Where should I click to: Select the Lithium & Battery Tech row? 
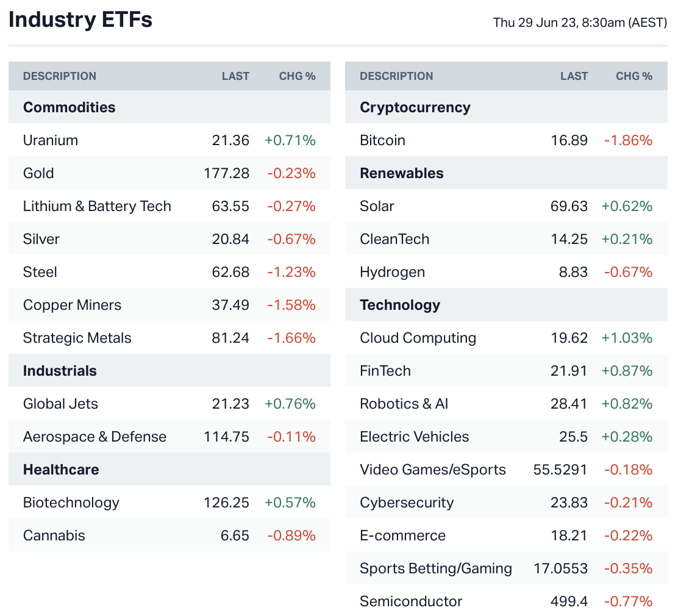click(x=97, y=206)
